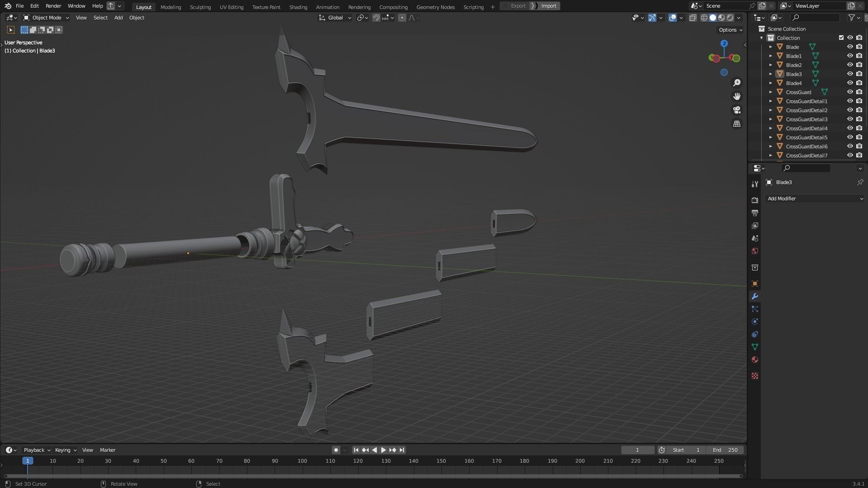Screen dimensions: 868x488
Task: Switch to the UV Editing workspace tab
Action: coord(231,7)
